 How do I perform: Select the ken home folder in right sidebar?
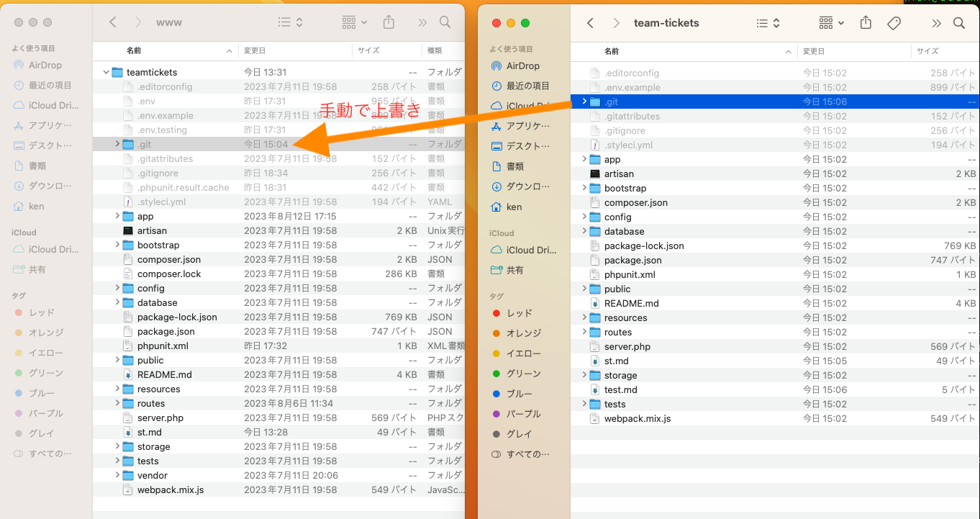514,207
